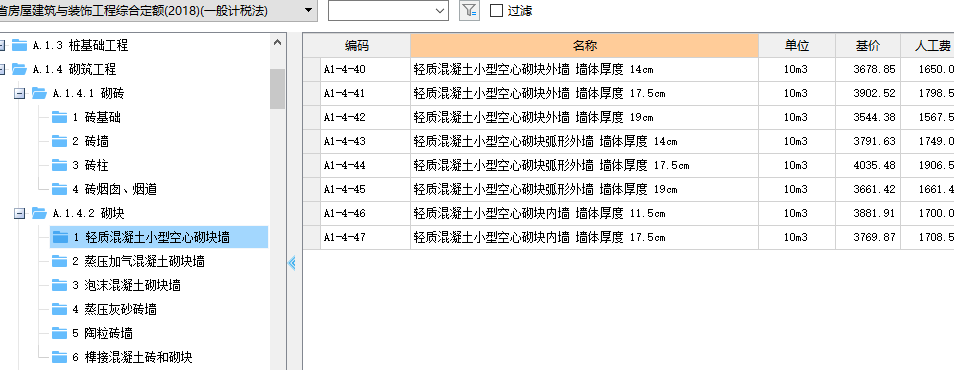
Task: Sort by the 单位 column header
Action: coord(796,46)
